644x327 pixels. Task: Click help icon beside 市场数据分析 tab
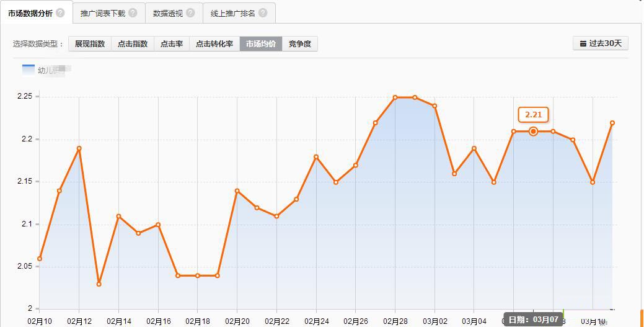60,13
